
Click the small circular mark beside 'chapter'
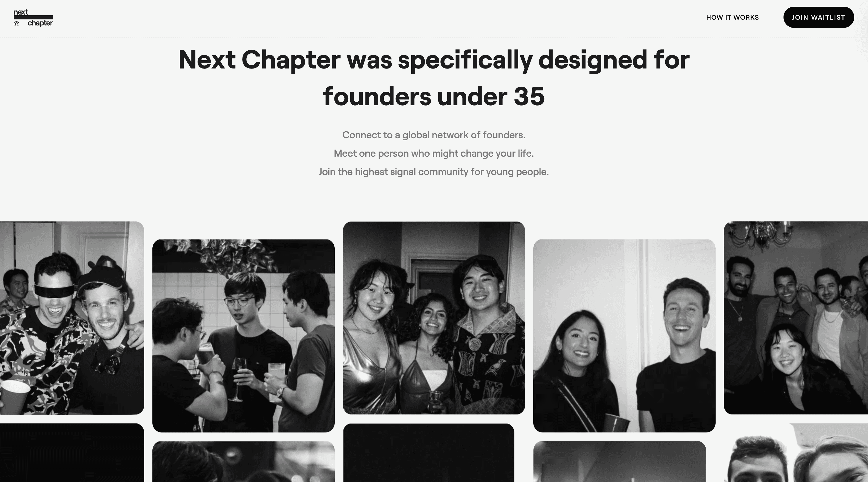(x=17, y=24)
